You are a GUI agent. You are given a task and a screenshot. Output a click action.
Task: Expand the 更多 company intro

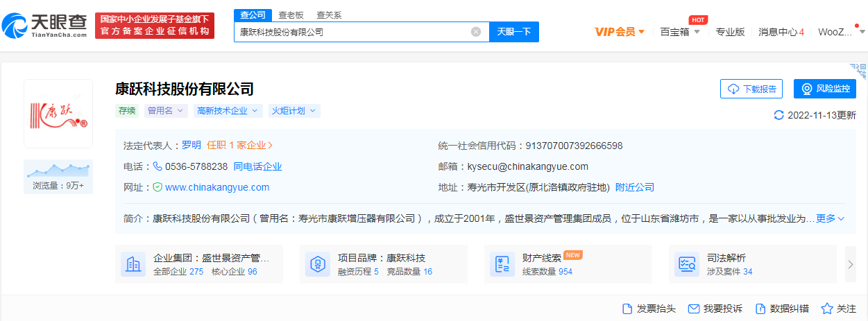point(830,218)
